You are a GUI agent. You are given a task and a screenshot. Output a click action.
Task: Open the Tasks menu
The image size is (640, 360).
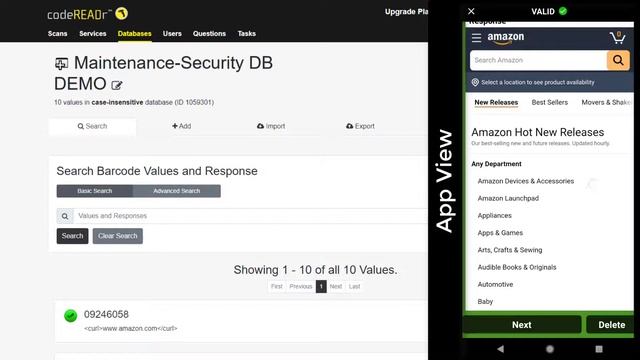click(247, 33)
